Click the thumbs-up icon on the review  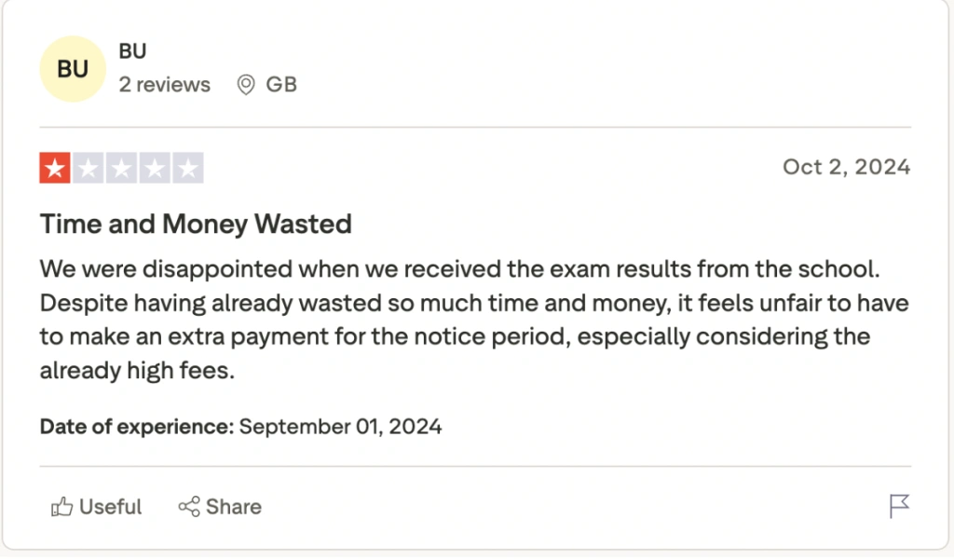[x=62, y=507]
